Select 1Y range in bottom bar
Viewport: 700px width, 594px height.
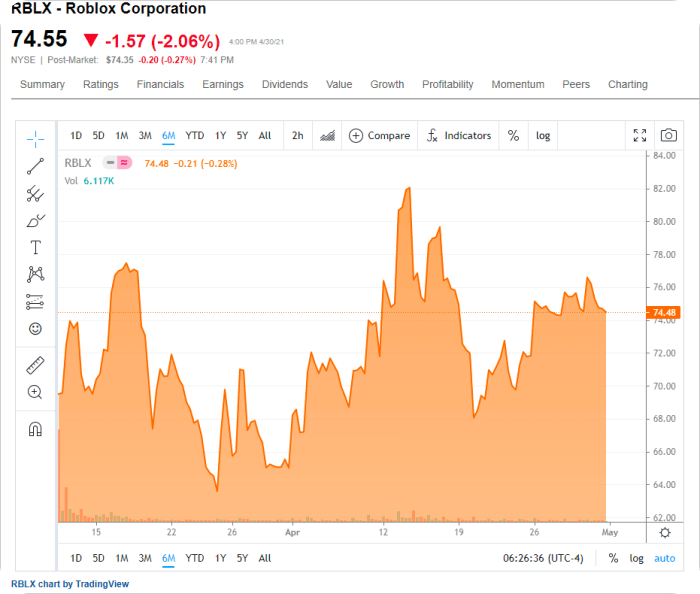(221, 558)
